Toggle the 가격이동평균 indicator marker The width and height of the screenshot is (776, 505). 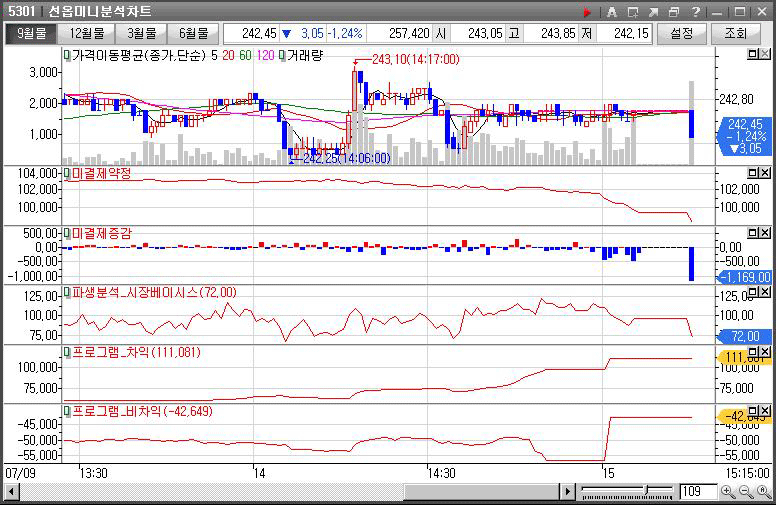pos(67,56)
